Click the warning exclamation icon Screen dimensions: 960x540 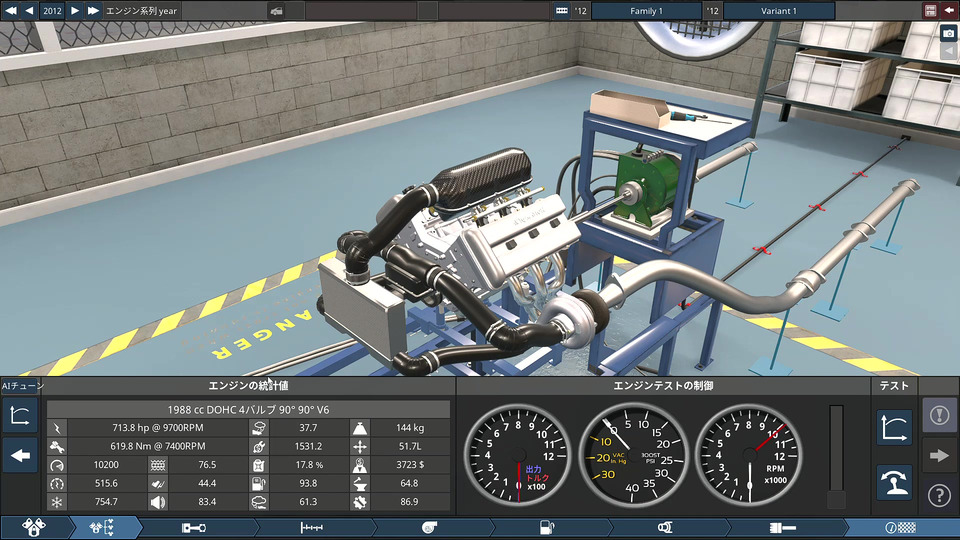click(939, 415)
